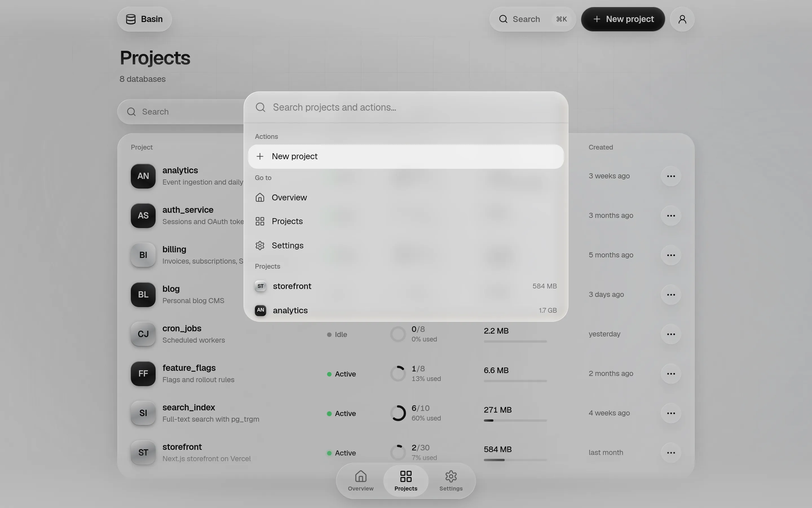Screen dimensions: 812x508
Task: Click the BL avatar of blog project
Action: pos(143,295)
